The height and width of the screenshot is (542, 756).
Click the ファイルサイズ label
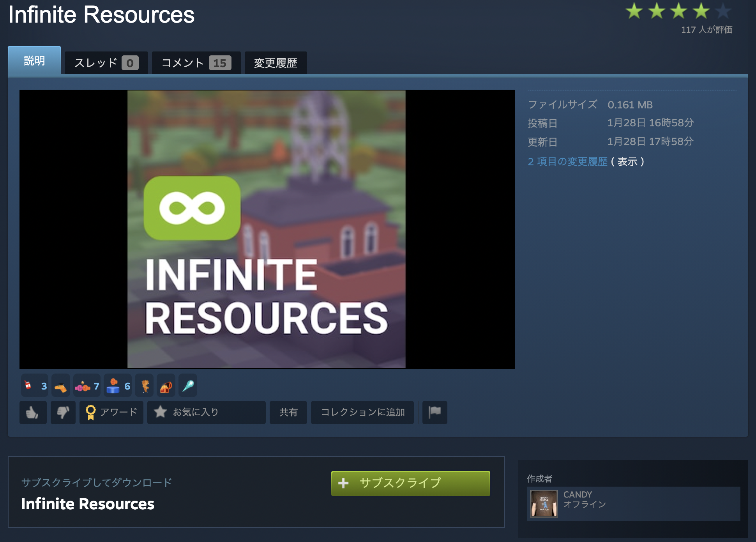click(562, 105)
